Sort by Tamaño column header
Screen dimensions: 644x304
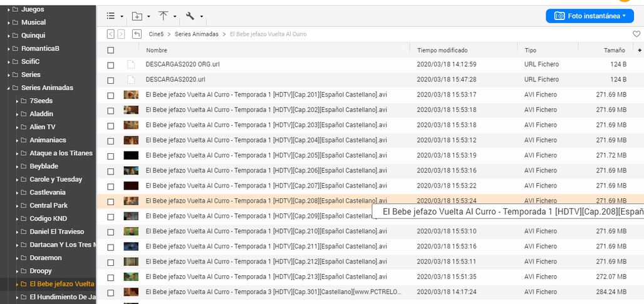coord(615,50)
